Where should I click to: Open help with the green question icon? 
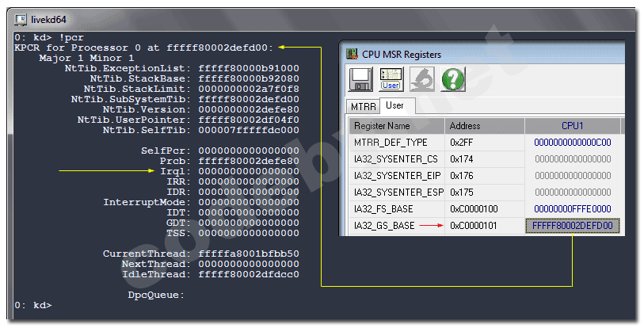(x=453, y=79)
